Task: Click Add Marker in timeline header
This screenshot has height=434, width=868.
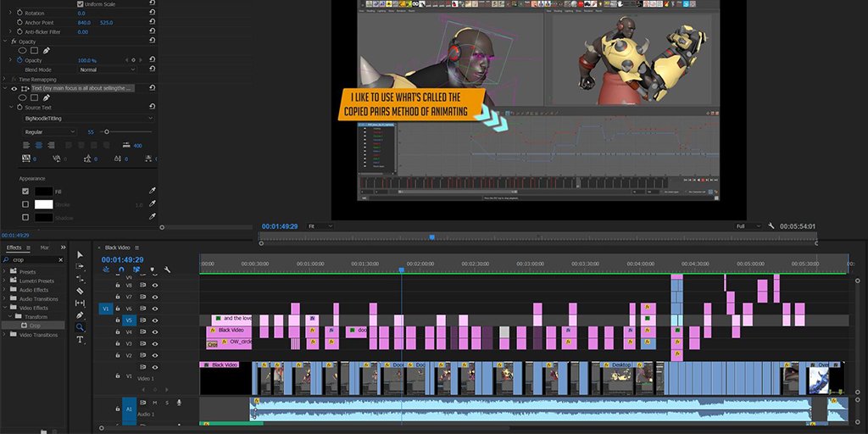Action: pyautogui.click(x=152, y=270)
